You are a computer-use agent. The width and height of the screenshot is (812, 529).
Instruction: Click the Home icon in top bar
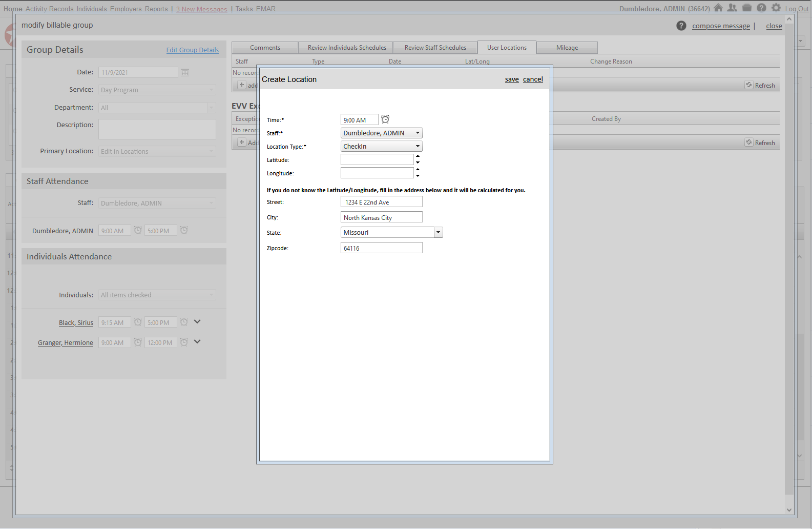click(718, 8)
